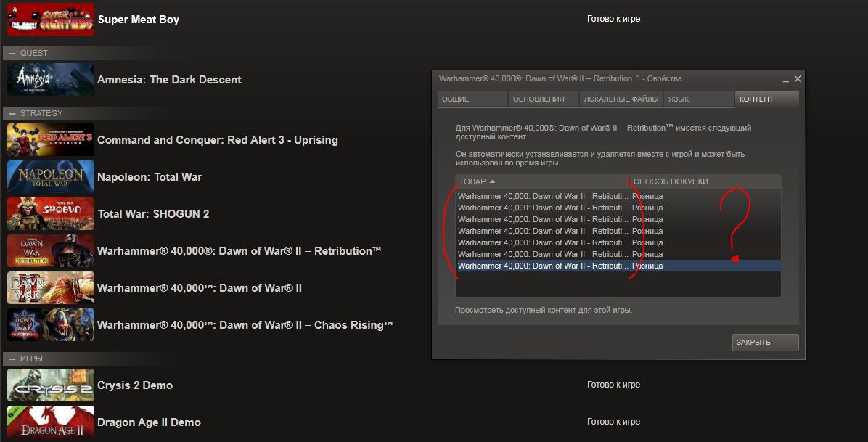
Task: Minimize the properties dialog
Action: 786,80
